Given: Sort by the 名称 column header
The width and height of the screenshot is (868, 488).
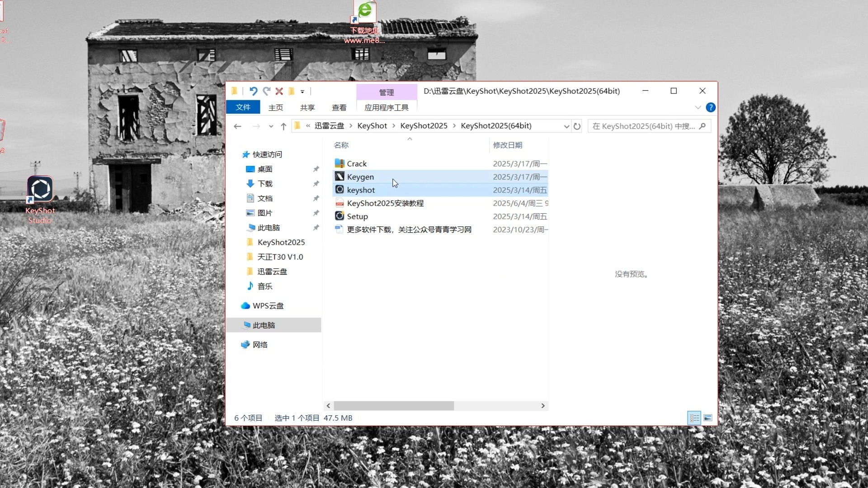Looking at the screenshot, I should click(341, 145).
